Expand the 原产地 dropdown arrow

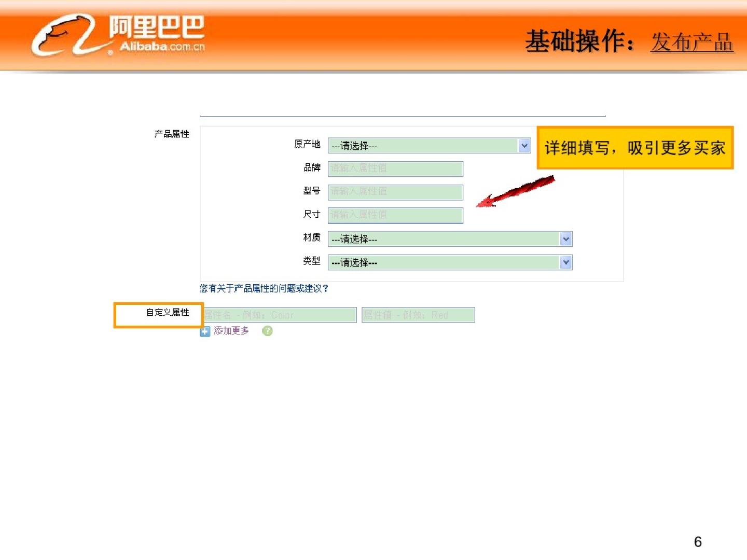524,146
